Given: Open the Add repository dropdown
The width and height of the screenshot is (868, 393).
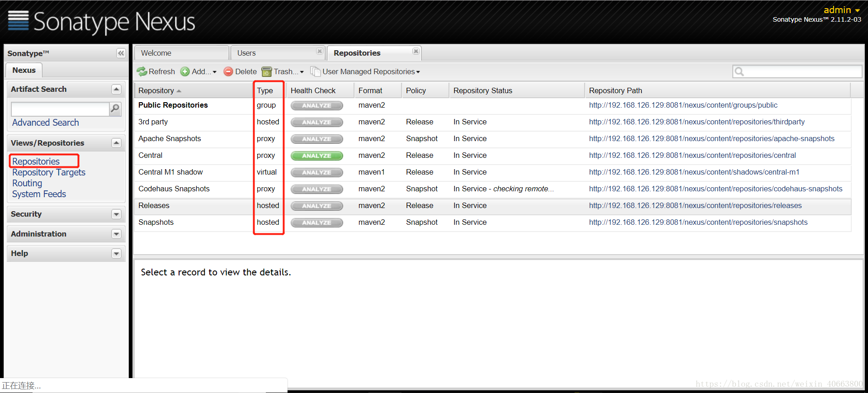Looking at the screenshot, I should coord(214,72).
